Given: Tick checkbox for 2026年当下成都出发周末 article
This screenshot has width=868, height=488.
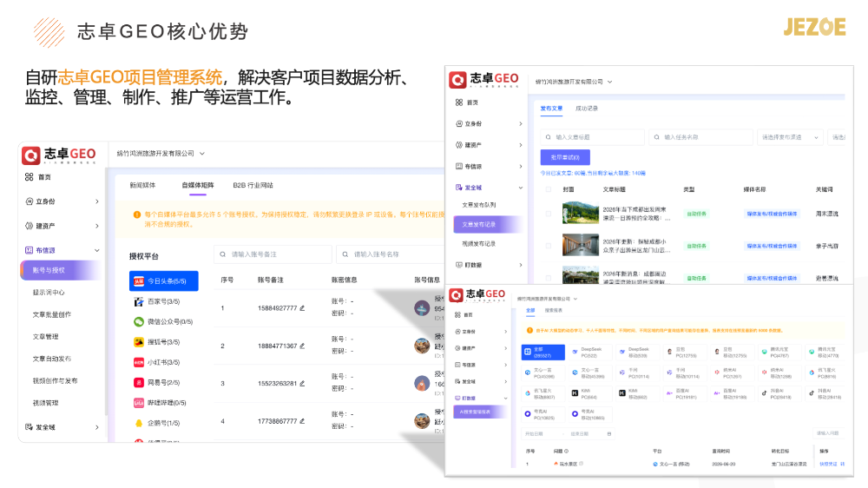Looking at the screenshot, I should pos(549,214).
